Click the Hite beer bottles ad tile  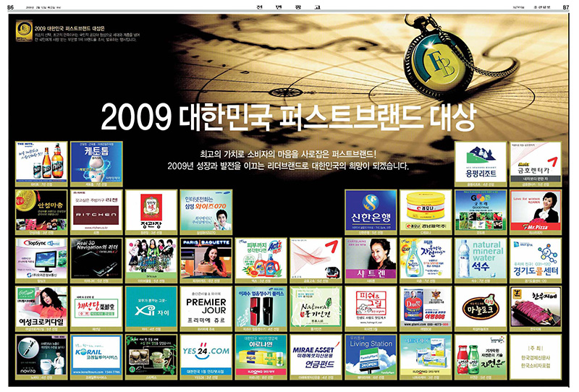click(x=42, y=161)
